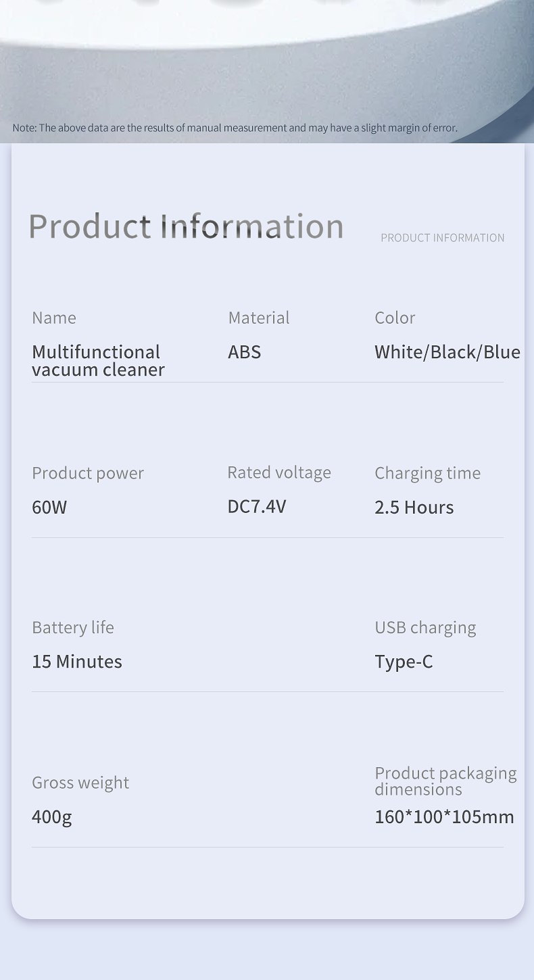Click the Product packaging dimensions label
The width and height of the screenshot is (534, 980).
pyautogui.click(x=445, y=781)
